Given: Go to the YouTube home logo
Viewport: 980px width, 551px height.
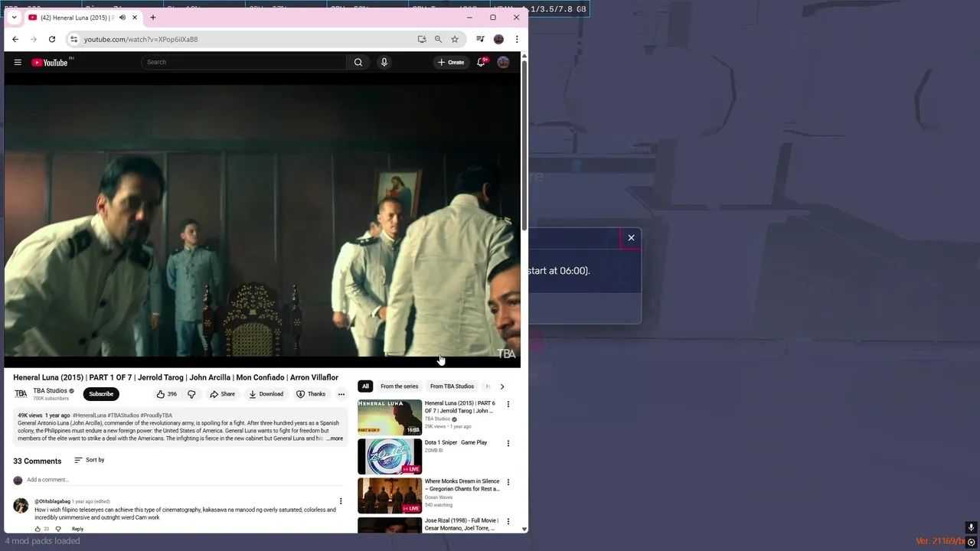Looking at the screenshot, I should click(50, 62).
